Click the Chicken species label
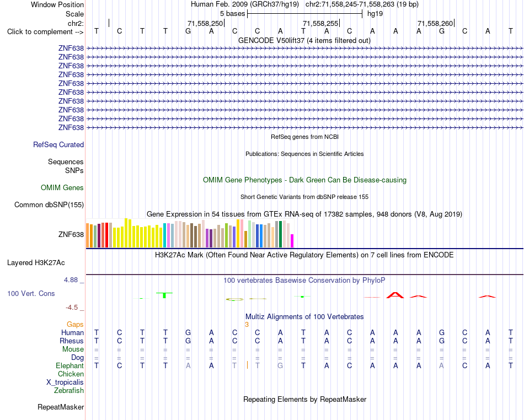Viewport: 524px width, 420px height. [71, 374]
